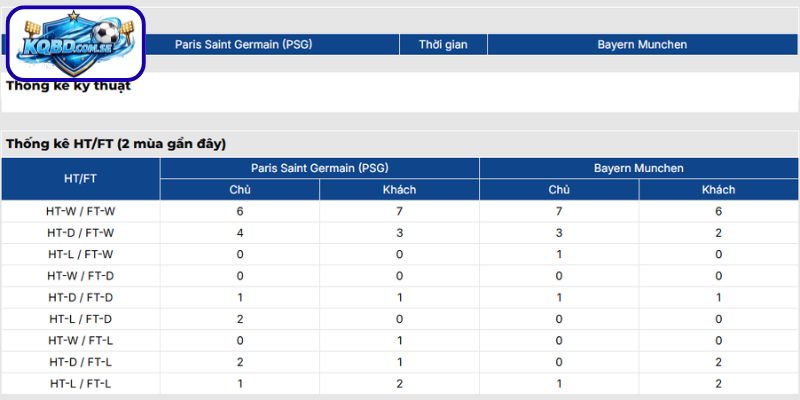Click the HT-W / FT-L row label
800x400 pixels.
(80, 340)
